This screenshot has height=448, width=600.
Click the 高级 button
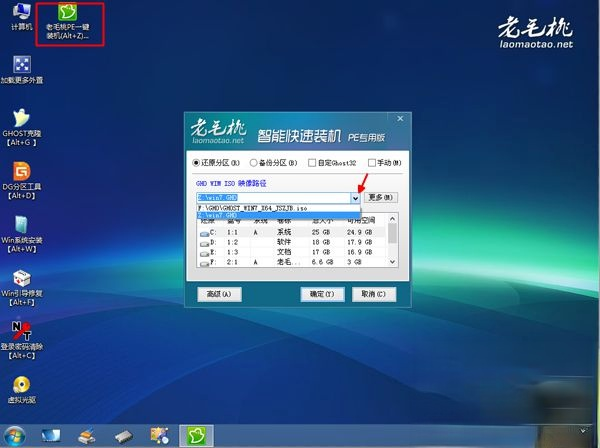click(x=219, y=294)
